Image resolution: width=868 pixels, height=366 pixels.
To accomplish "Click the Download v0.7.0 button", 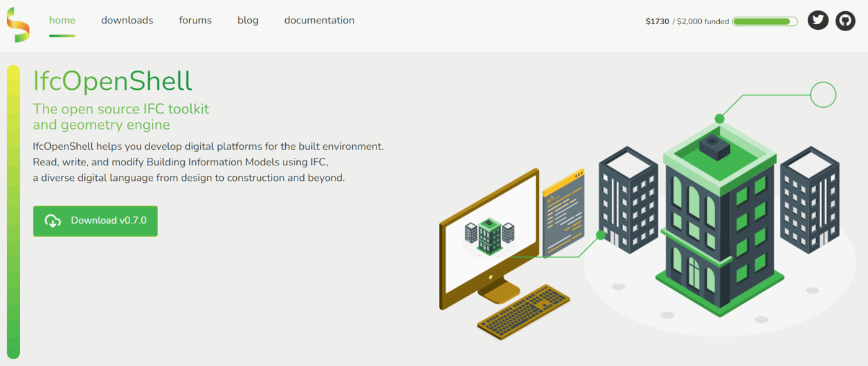I will click(95, 221).
